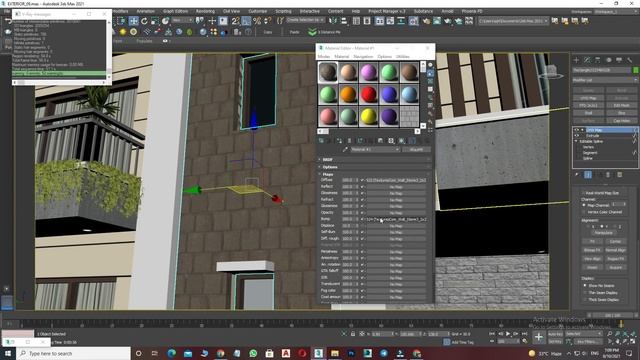Screen dimensions: 640x360
Task: Select Thick Seam Display radio button
Action: click(x=585, y=299)
